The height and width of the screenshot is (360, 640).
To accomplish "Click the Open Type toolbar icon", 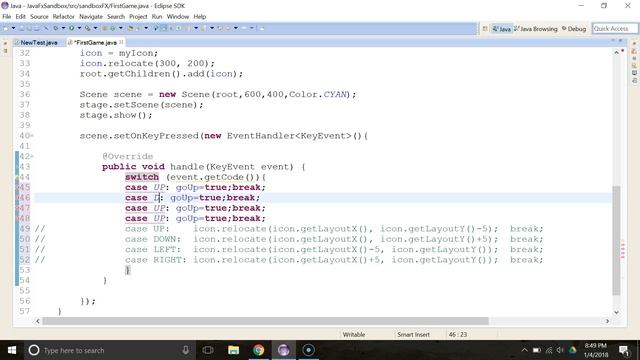I will (x=130, y=28).
